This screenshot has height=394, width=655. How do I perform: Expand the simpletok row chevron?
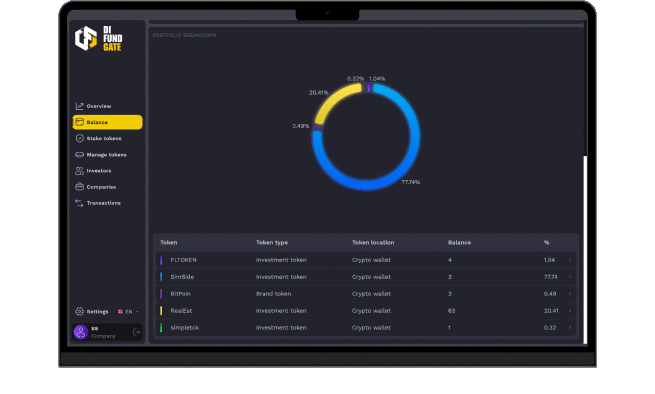click(570, 328)
